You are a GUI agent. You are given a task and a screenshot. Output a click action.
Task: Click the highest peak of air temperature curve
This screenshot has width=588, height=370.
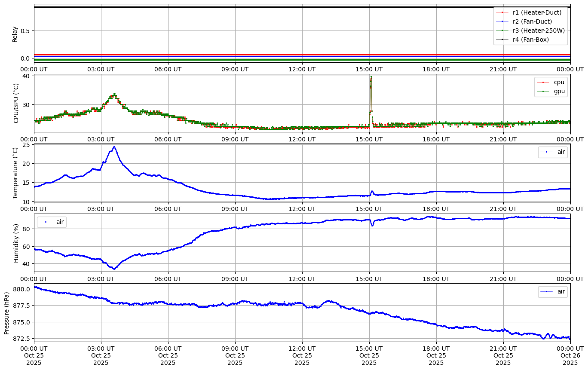[114, 147]
